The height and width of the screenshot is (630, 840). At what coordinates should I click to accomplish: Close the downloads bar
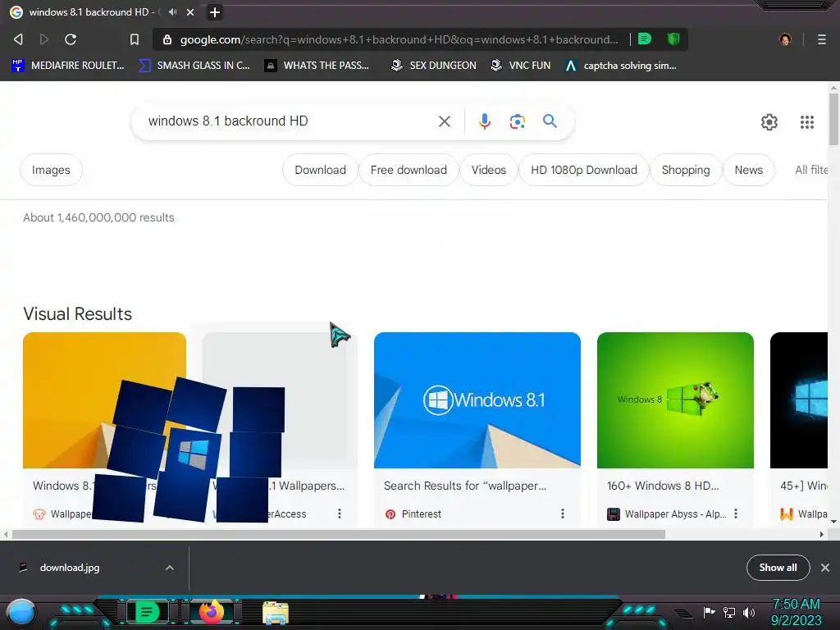825,568
